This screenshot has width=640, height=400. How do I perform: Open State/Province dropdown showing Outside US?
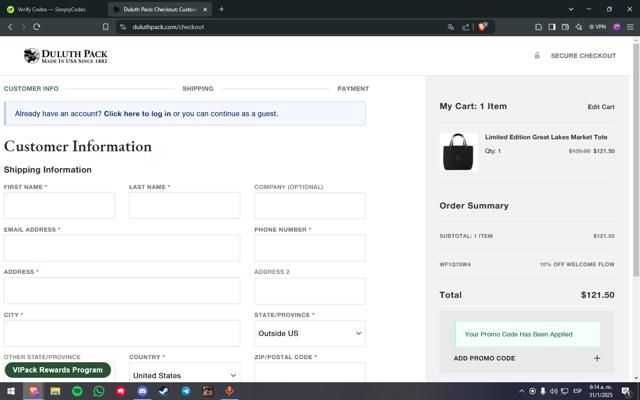pyautogui.click(x=310, y=333)
